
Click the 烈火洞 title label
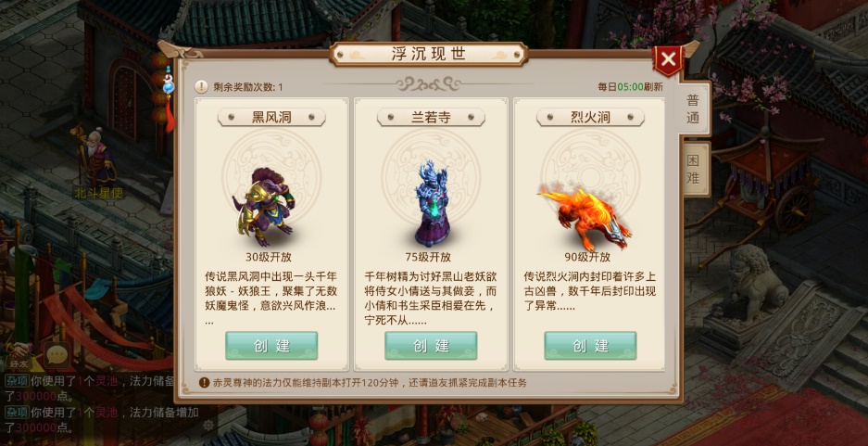(590, 117)
